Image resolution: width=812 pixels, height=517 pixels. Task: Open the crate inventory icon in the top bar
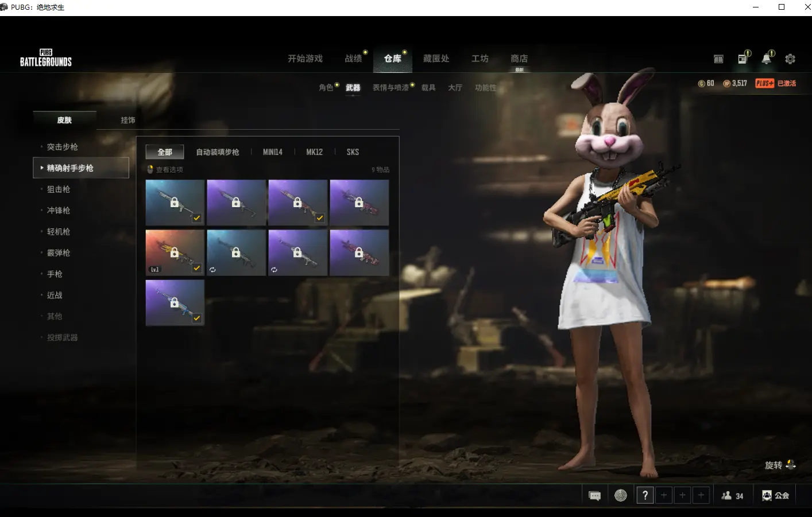(x=718, y=59)
